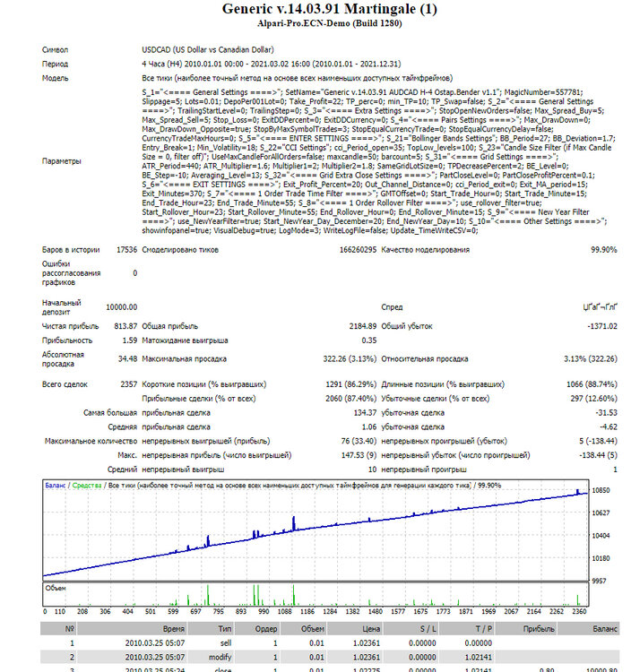Click the bars in history value 17536
Image resolution: width=631 pixels, height=672 pixels.
click(x=127, y=249)
